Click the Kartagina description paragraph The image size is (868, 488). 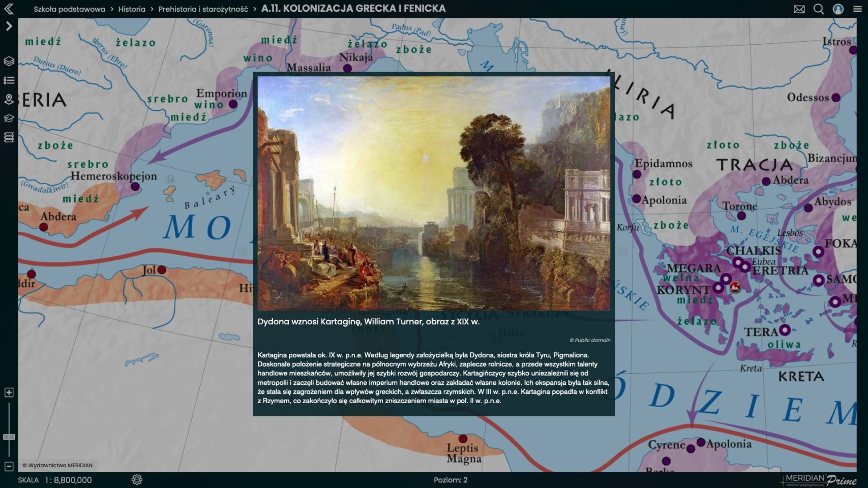coord(433,378)
